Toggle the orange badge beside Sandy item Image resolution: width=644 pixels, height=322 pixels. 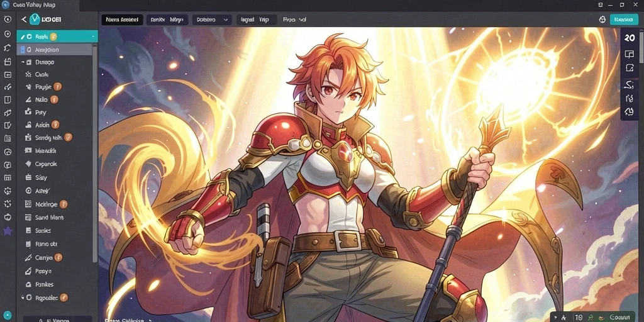[69, 138]
